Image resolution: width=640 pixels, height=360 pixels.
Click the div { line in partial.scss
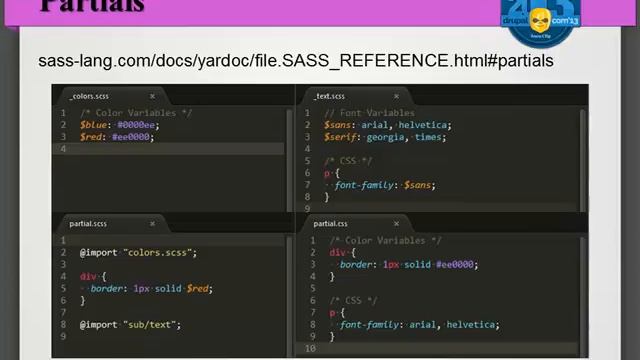(93, 277)
